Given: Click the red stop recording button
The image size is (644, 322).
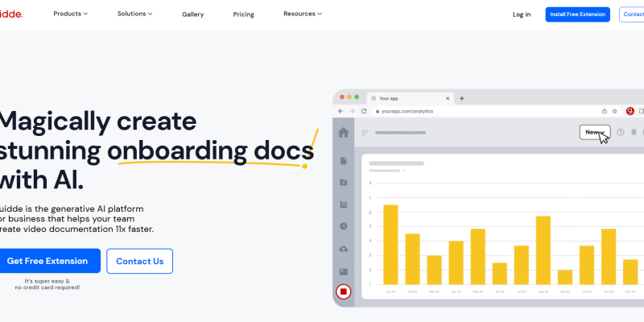Looking at the screenshot, I should point(344,291).
